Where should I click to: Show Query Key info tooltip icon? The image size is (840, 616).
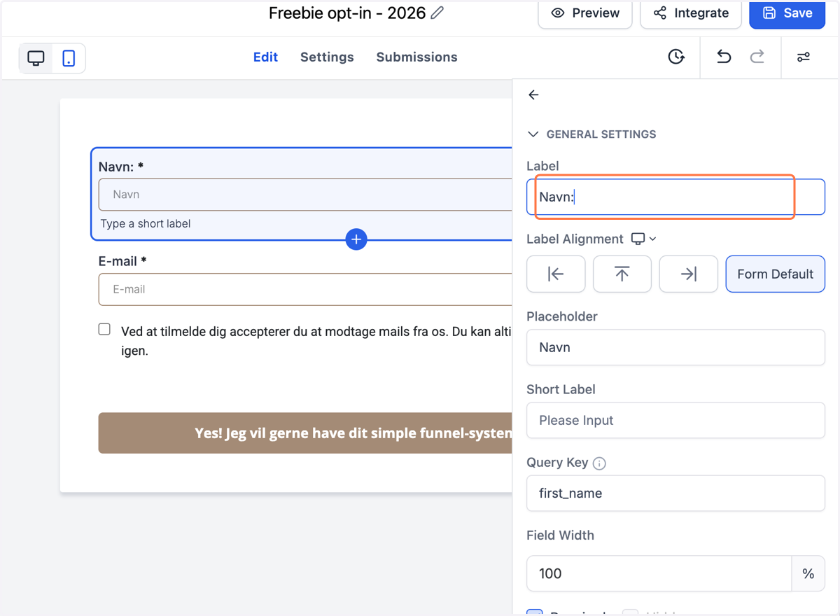tap(599, 463)
